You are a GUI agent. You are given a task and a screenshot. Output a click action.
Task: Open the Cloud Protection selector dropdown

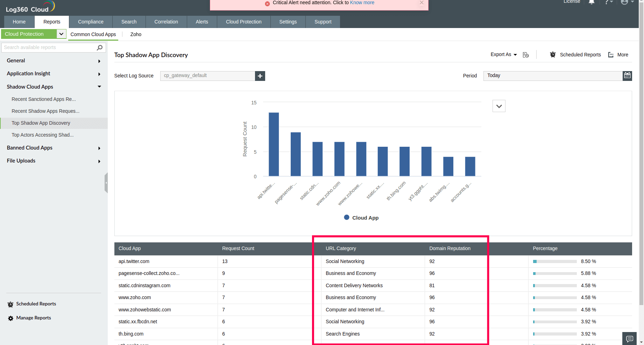click(61, 34)
